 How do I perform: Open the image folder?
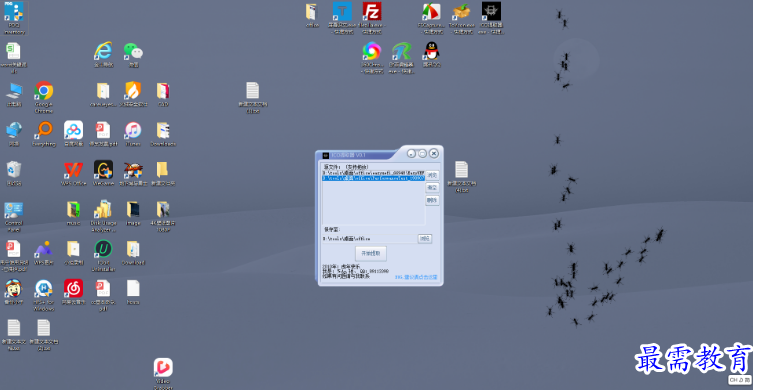(133, 210)
